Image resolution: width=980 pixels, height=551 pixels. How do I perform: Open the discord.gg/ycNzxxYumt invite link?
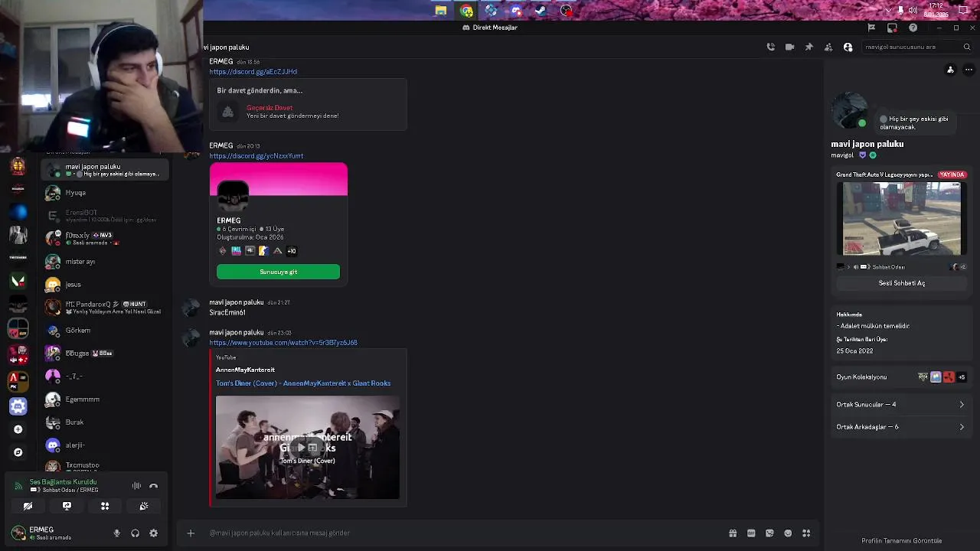(256, 156)
